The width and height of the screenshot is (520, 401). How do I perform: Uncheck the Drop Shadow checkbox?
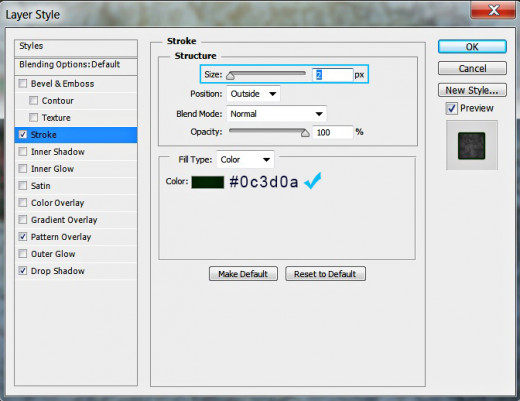(23, 271)
